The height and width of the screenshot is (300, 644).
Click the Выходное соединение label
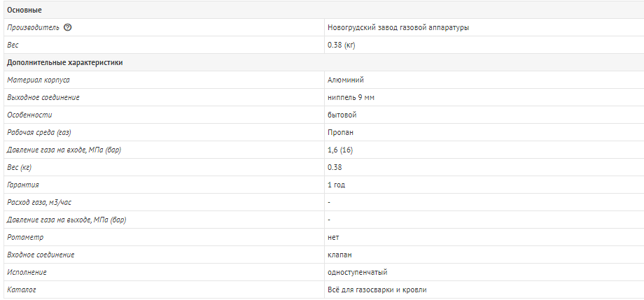point(43,97)
